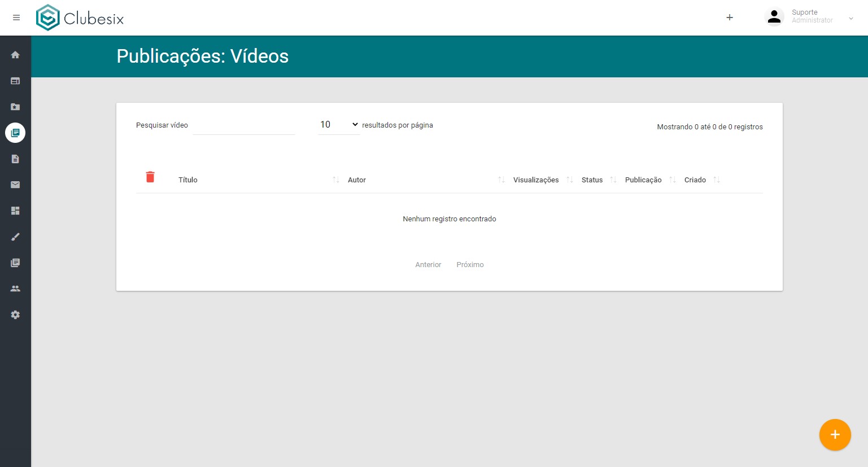Open the users group sidebar icon
This screenshot has height=467, width=868.
15,289
